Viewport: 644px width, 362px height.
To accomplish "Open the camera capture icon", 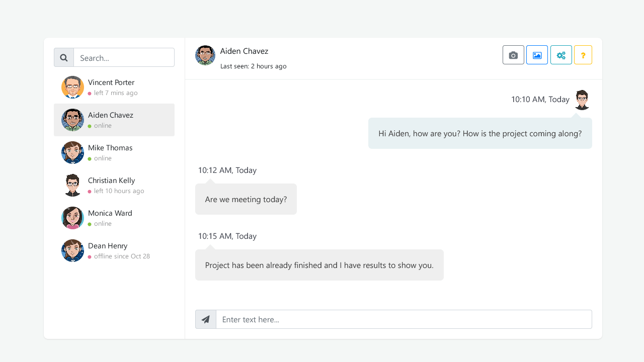I will (x=513, y=55).
